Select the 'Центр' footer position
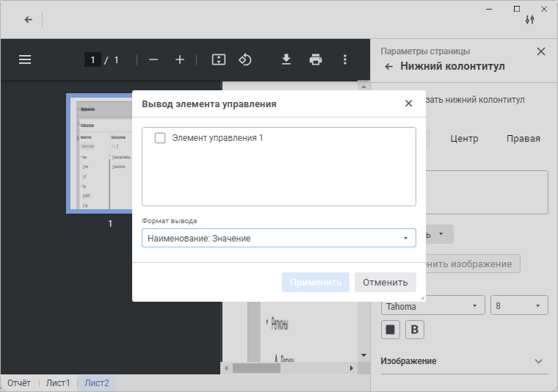Screen dimensions: 558x392 [x=464, y=139]
